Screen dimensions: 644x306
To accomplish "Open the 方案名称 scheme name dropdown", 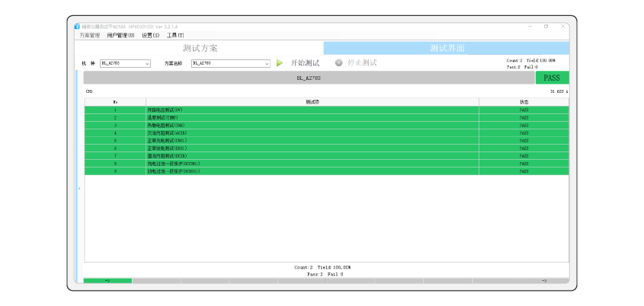I will [267, 63].
